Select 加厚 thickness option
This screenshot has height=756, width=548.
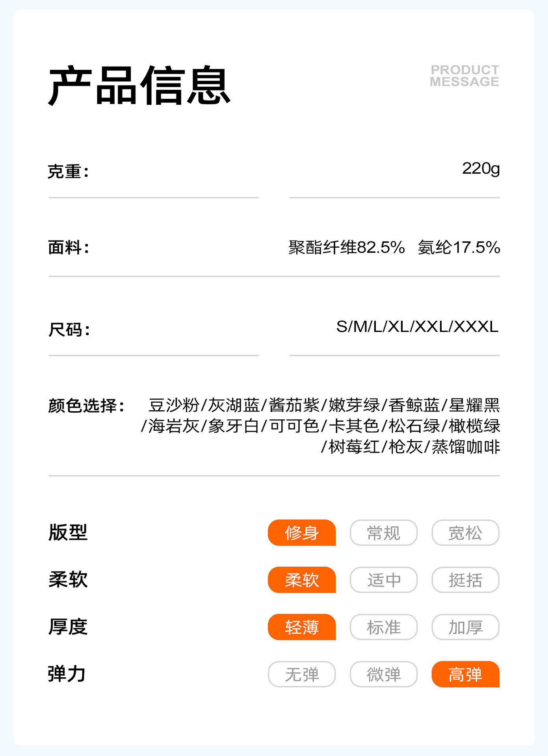[465, 627]
